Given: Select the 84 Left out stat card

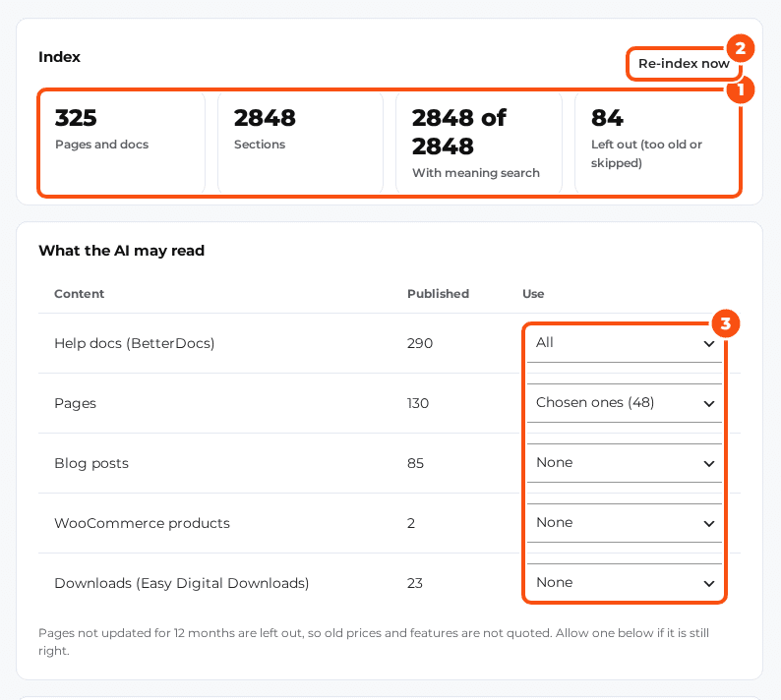Looking at the screenshot, I should pyautogui.click(x=657, y=143).
